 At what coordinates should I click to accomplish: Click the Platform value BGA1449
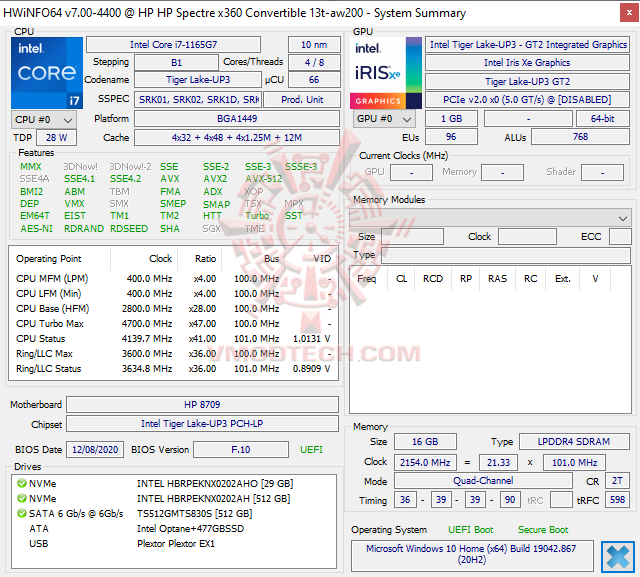[237, 119]
